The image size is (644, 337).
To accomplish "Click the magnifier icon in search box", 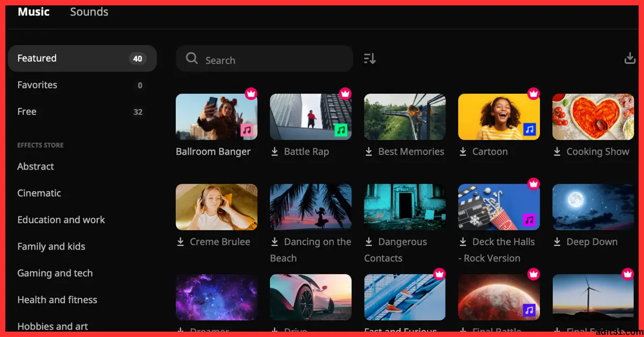I will click(x=192, y=58).
